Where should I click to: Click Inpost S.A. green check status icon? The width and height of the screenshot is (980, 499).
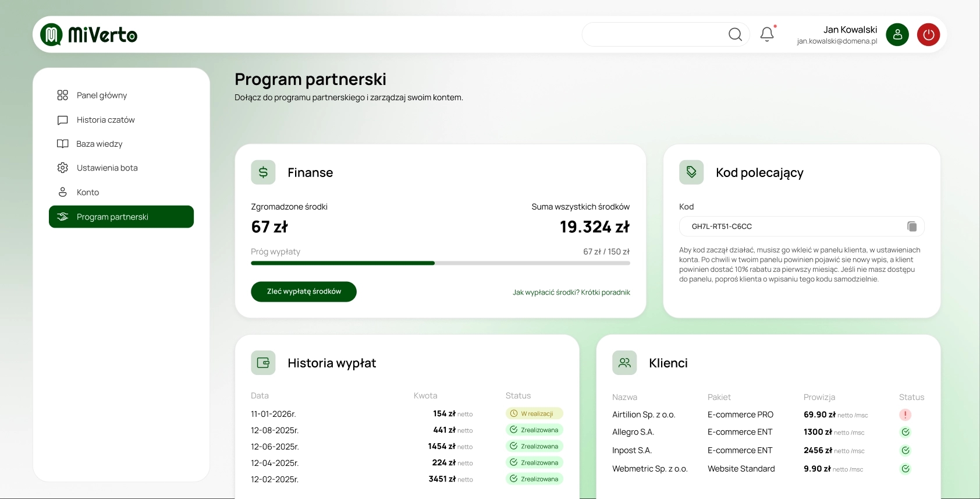906,450
